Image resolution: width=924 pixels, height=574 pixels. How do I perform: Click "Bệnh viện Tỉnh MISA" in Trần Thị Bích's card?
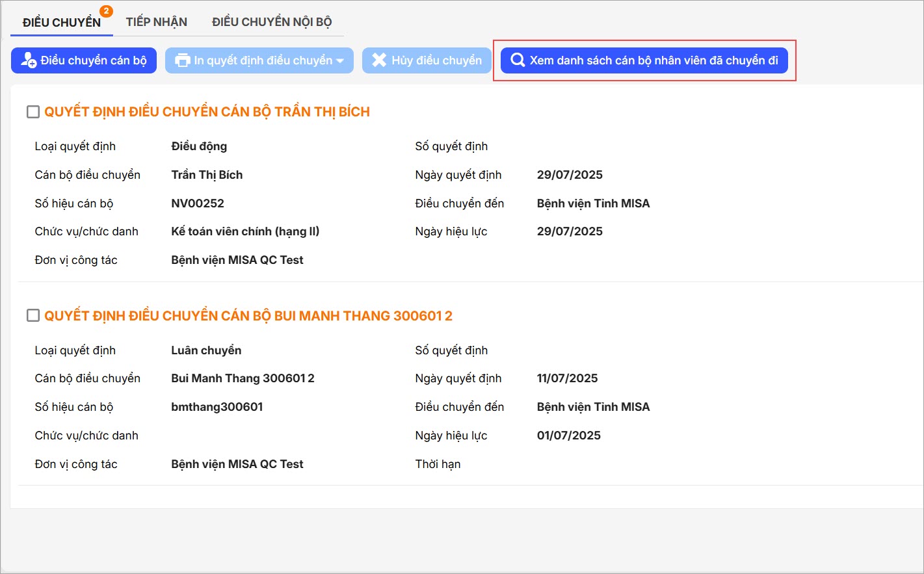pyautogui.click(x=593, y=203)
